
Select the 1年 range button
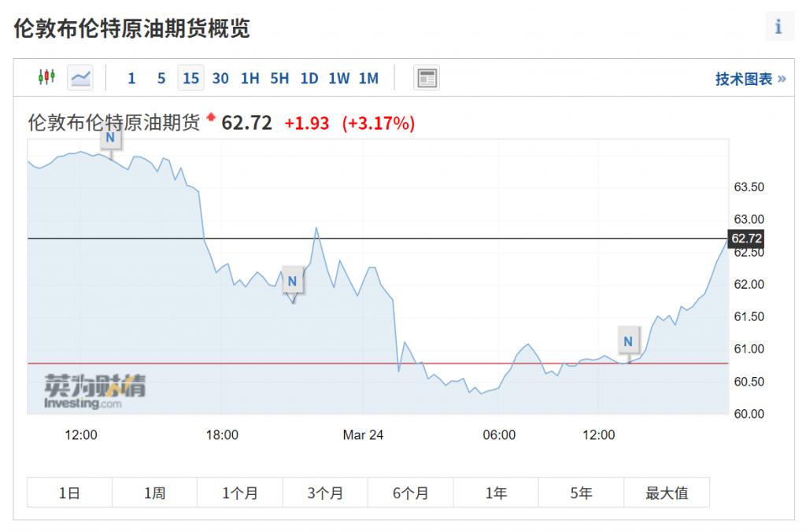tap(496, 493)
